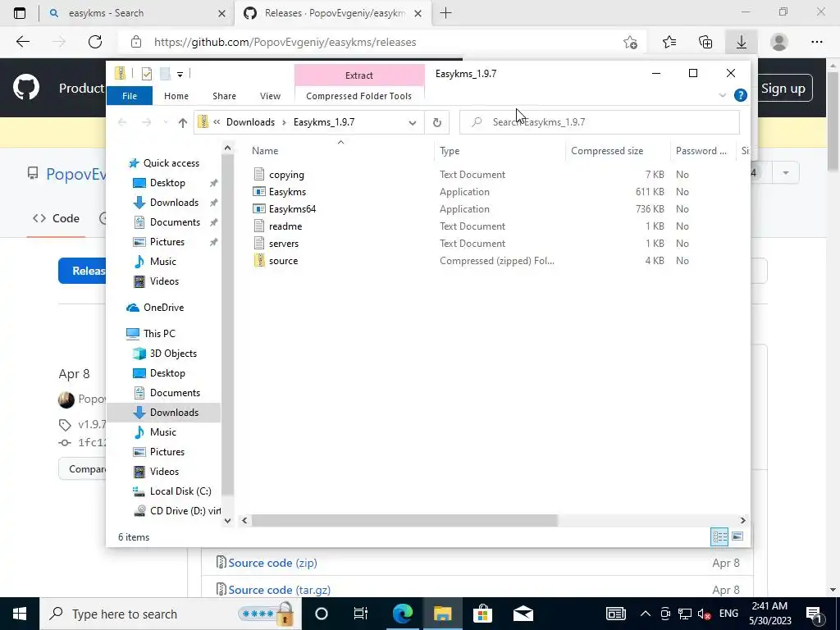Open GitHub repository star dropdown arrow
840x630 pixels.
point(786,173)
